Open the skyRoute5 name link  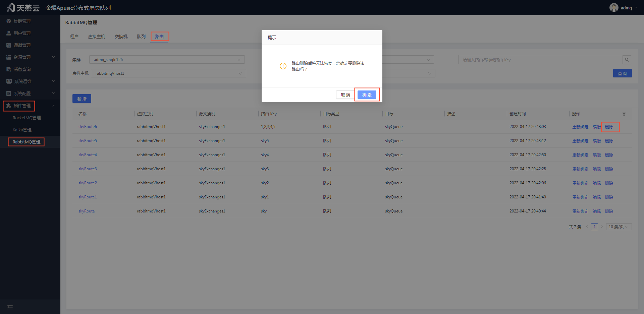pos(88,141)
